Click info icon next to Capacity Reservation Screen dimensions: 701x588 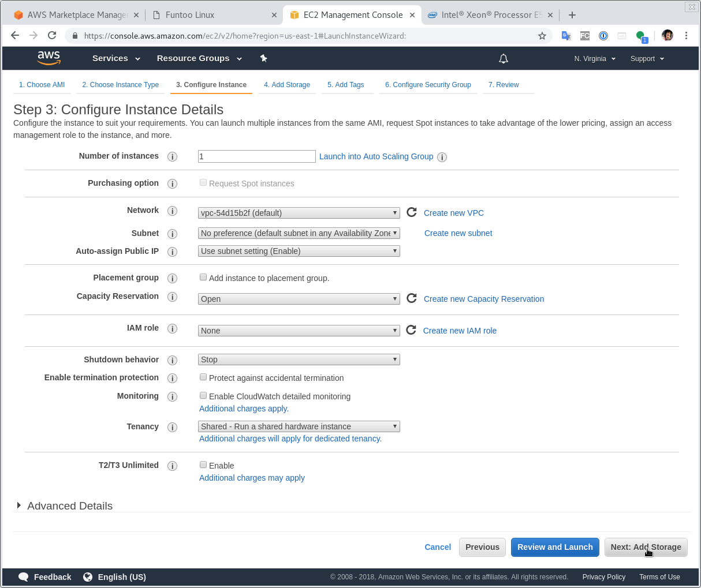[x=172, y=297]
